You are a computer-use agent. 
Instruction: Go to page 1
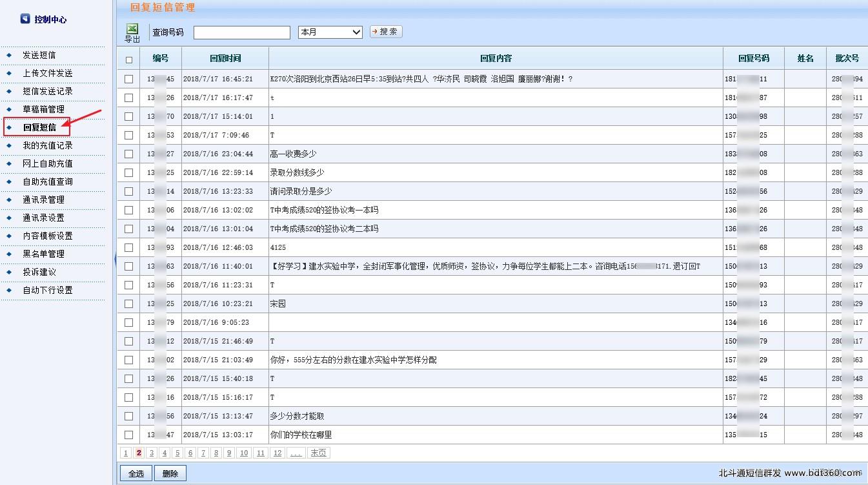(x=126, y=453)
